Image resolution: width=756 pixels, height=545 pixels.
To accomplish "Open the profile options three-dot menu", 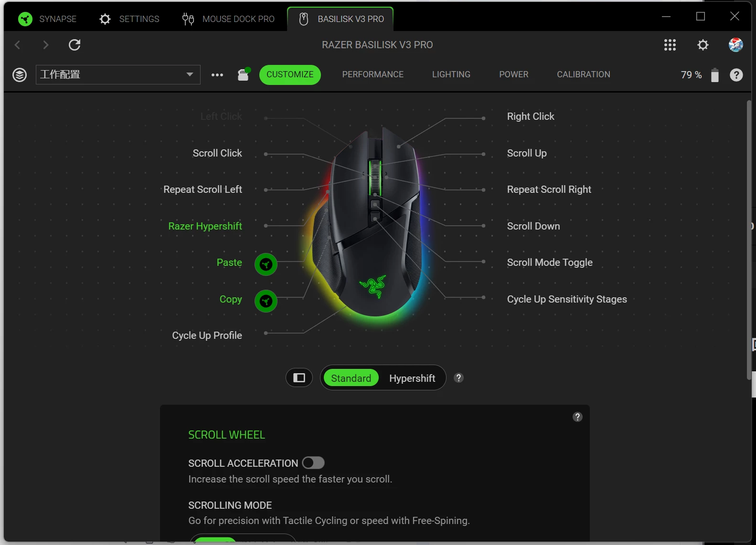I will tap(217, 75).
